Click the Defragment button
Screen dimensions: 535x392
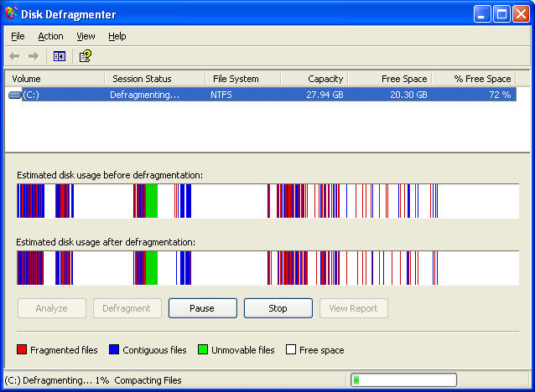(127, 308)
